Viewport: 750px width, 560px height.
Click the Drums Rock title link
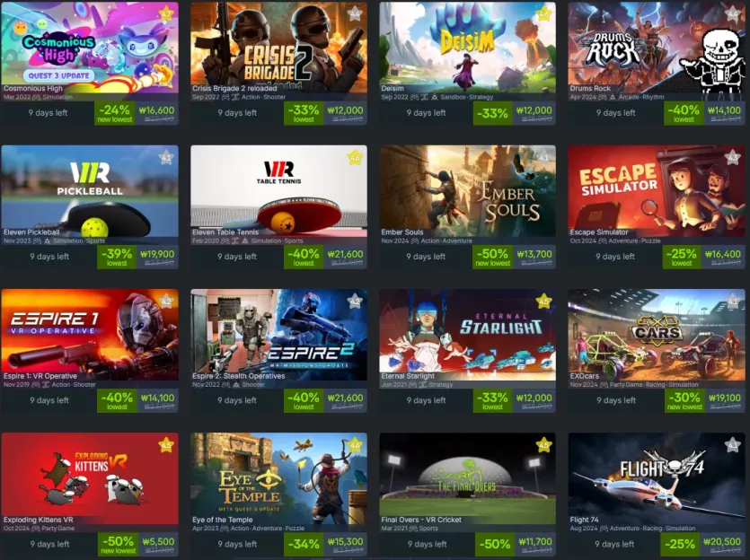pyautogui.click(x=590, y=88)
